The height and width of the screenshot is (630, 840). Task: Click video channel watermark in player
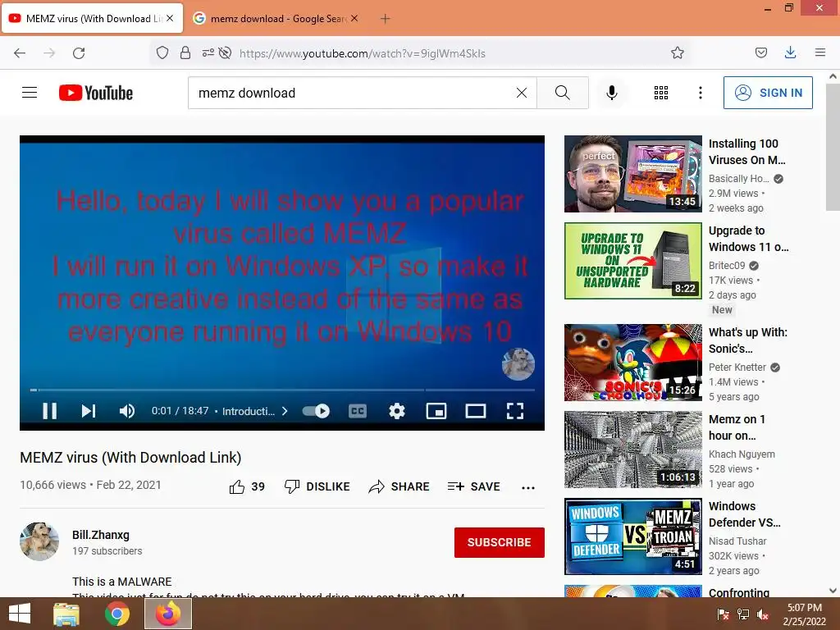(x=518, y=363)
